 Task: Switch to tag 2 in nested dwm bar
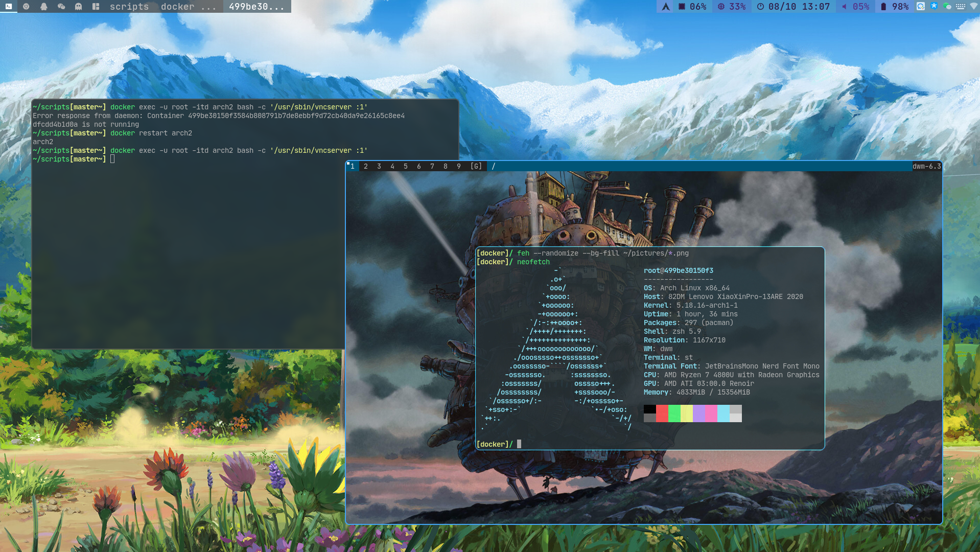[366, 166]
